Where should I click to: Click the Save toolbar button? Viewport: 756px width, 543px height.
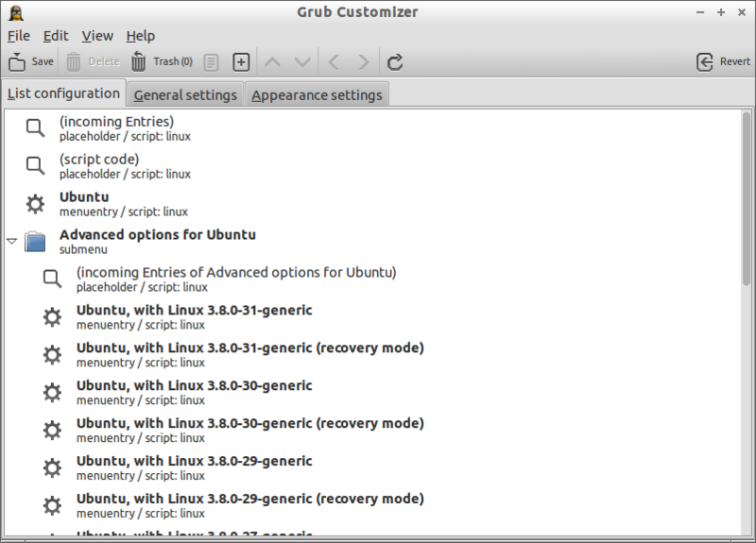(31, 61)
